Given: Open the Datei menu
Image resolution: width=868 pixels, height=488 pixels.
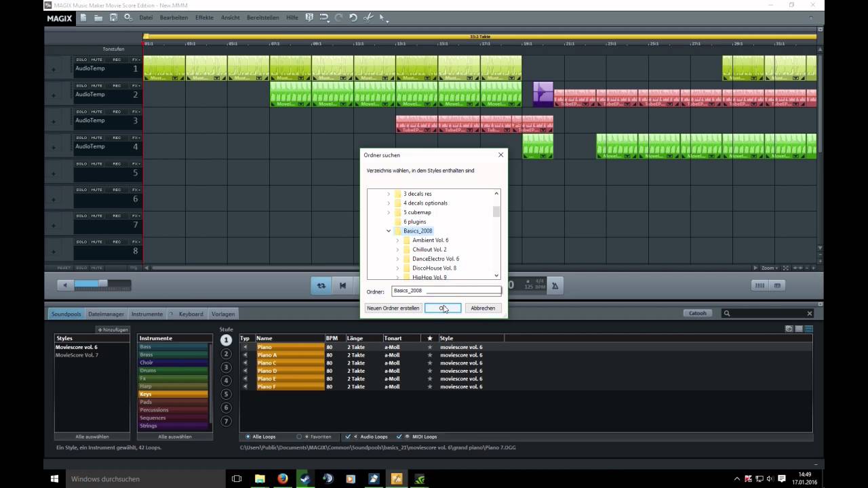Looking at the screenshot, I should point(146,18).
